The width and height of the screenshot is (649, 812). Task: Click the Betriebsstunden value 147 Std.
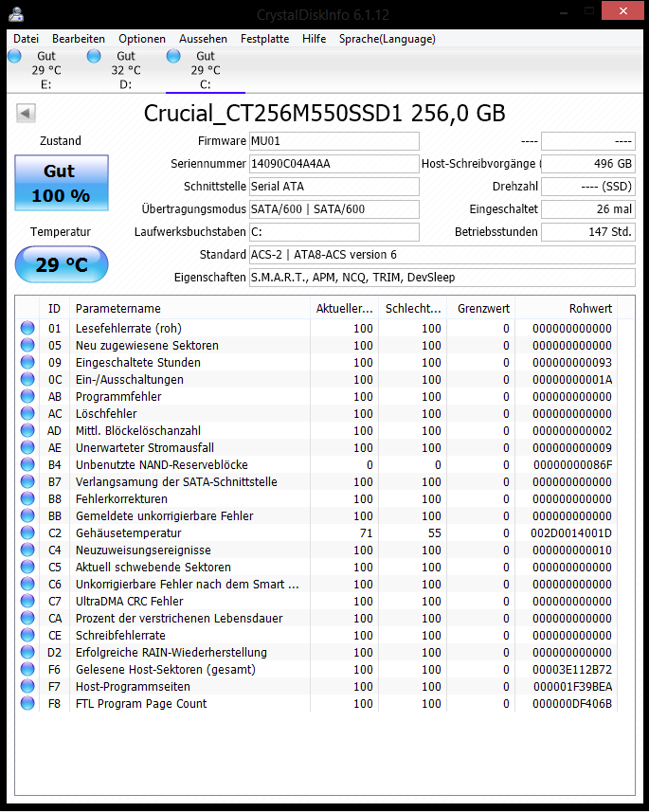[x=588, y=232]
